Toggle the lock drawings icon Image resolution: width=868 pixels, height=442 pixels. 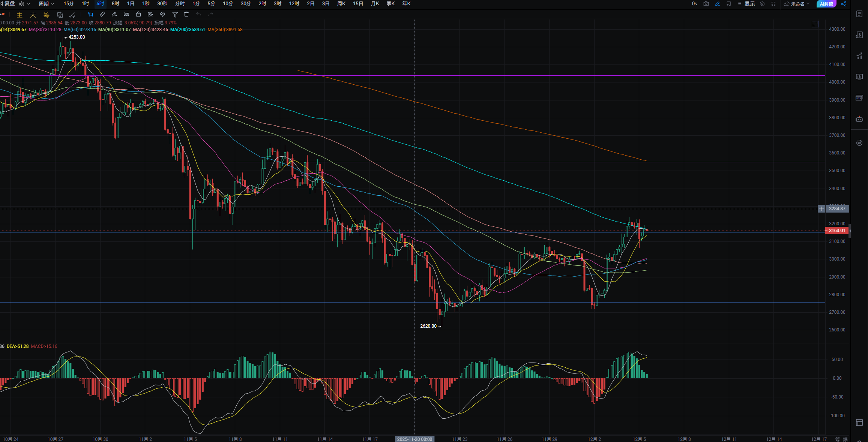pos(138,15)
